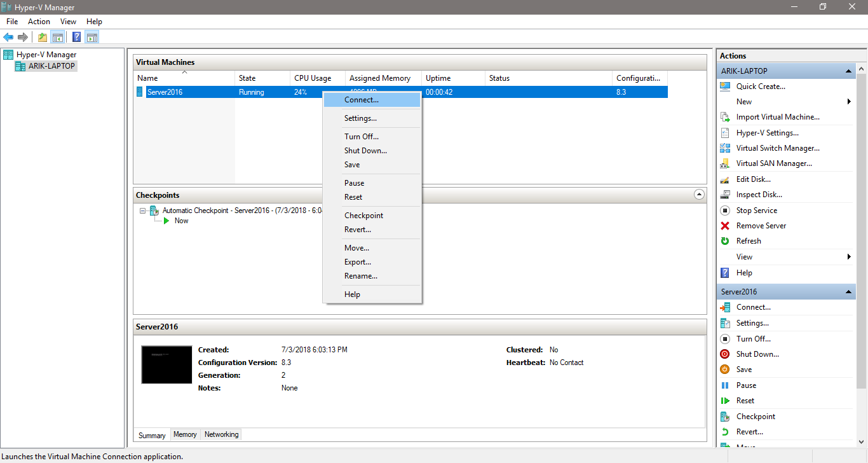Switch to the Summary tab
This screenshot has width=868, height=463.
pos(152,435)
